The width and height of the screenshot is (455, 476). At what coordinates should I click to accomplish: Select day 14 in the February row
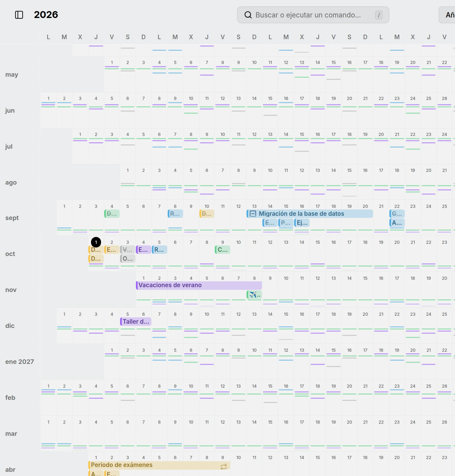[254, 386]
